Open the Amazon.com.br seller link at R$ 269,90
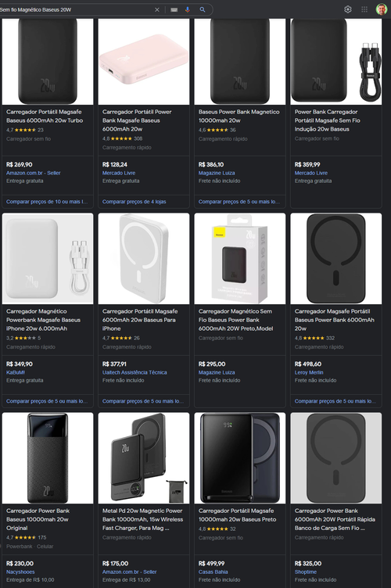 (34, 173)
